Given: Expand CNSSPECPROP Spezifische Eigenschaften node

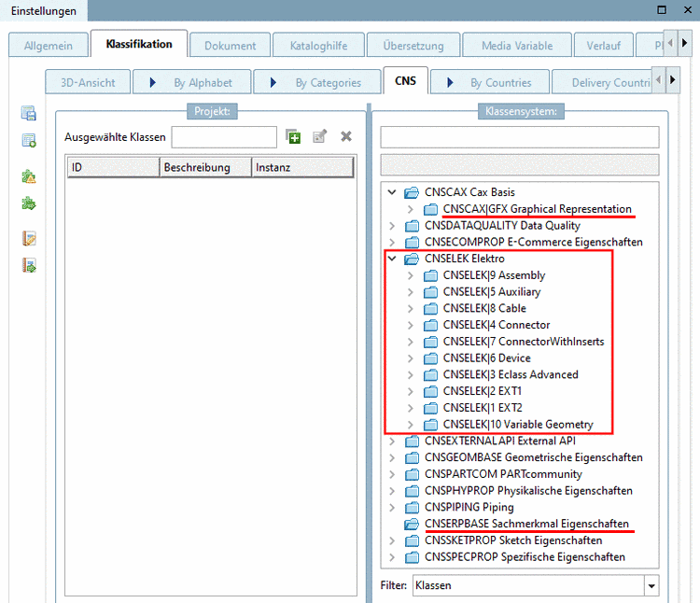Looking at the screenshot, I should (x=392, y=557).
